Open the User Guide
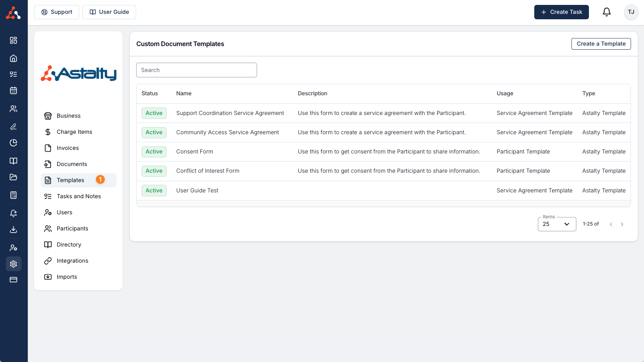 click(x=109, y=12)
